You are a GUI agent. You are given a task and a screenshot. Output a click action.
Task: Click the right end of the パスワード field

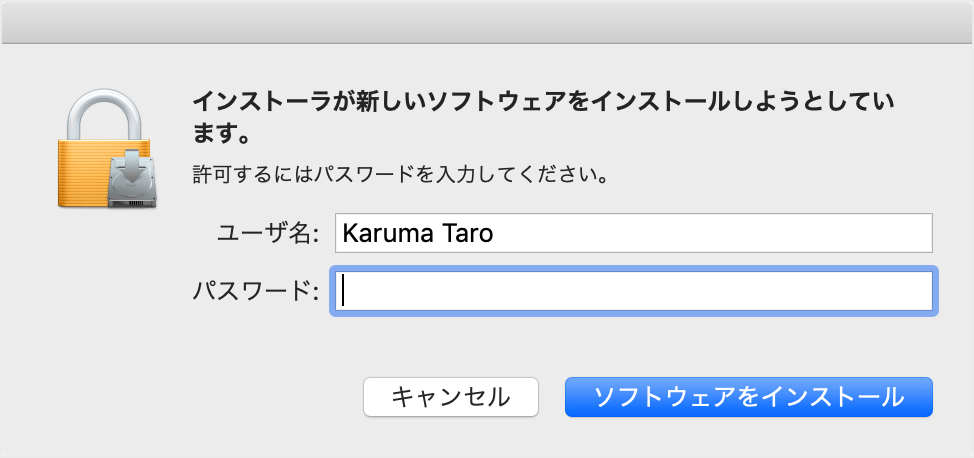[x=915, y=290]
